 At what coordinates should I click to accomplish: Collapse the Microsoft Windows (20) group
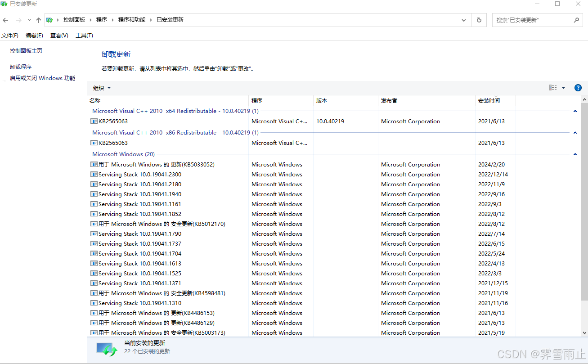(x=575, y=154)
